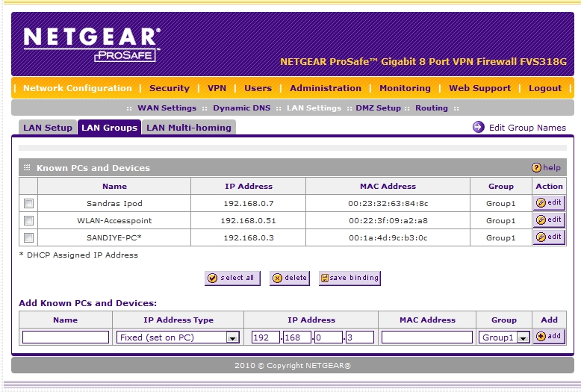
Task: Go to DMZ Setup submenu
Action: (x=379, y=108)
